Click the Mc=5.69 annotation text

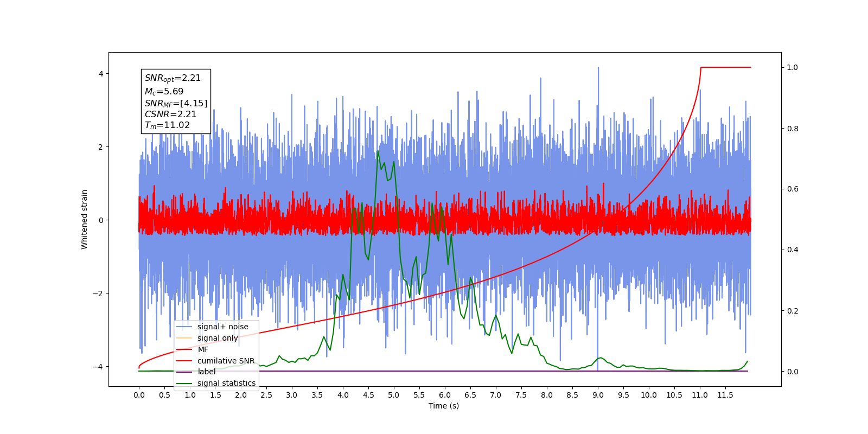(x=164, y=92)
